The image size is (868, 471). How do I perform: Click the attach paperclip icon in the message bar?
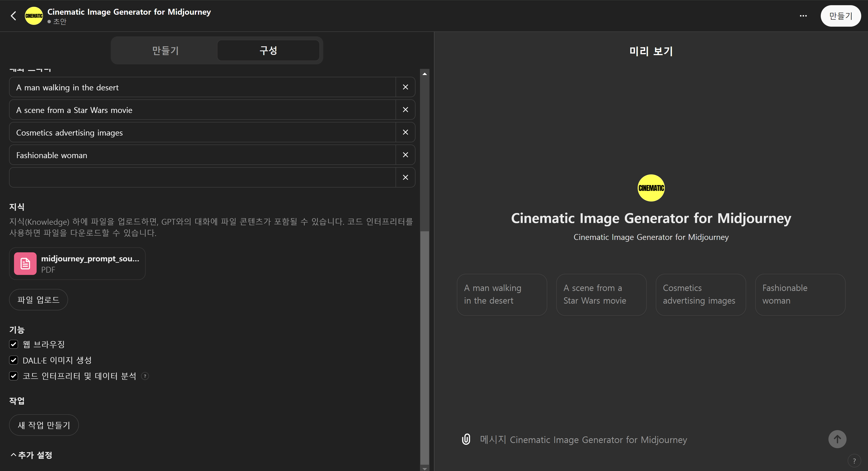point(466,439)
